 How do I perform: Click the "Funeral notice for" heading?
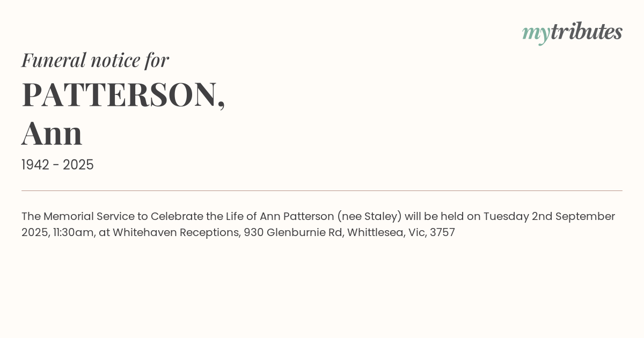[x=95, y=60]
